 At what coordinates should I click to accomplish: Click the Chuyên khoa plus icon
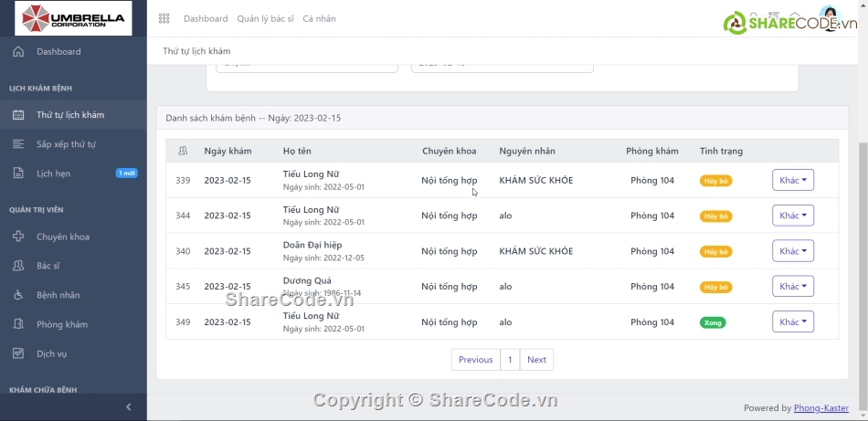[x=18, y=237]
